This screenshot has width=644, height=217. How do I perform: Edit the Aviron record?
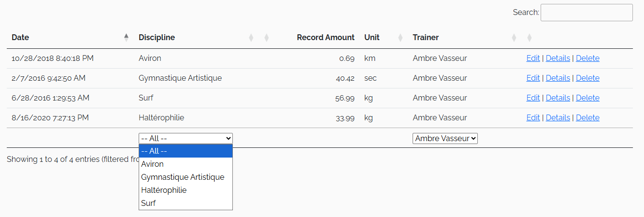tap(533, 58)
